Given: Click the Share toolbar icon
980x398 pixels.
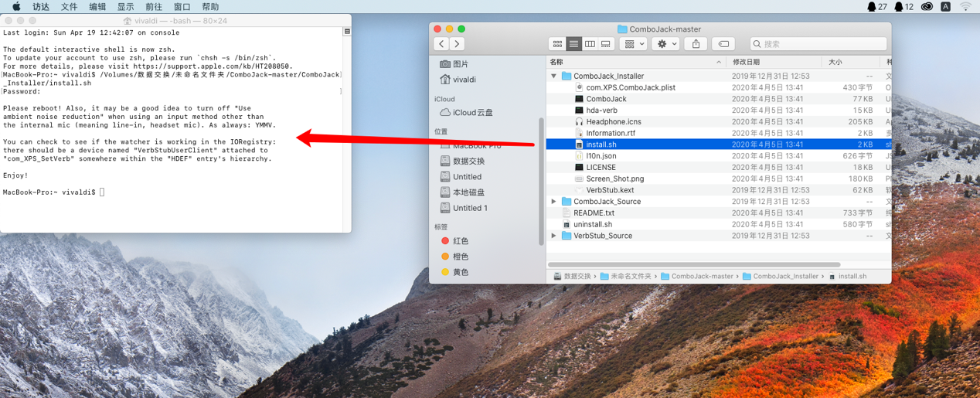Looking at the screenshot, I should click(696, 44).
